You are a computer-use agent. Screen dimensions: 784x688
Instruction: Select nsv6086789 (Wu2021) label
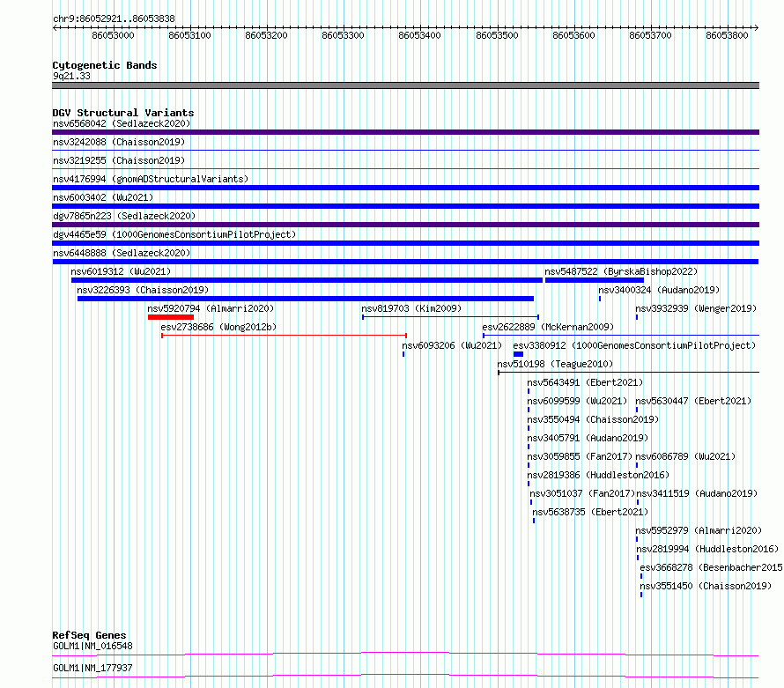[685, 456]
